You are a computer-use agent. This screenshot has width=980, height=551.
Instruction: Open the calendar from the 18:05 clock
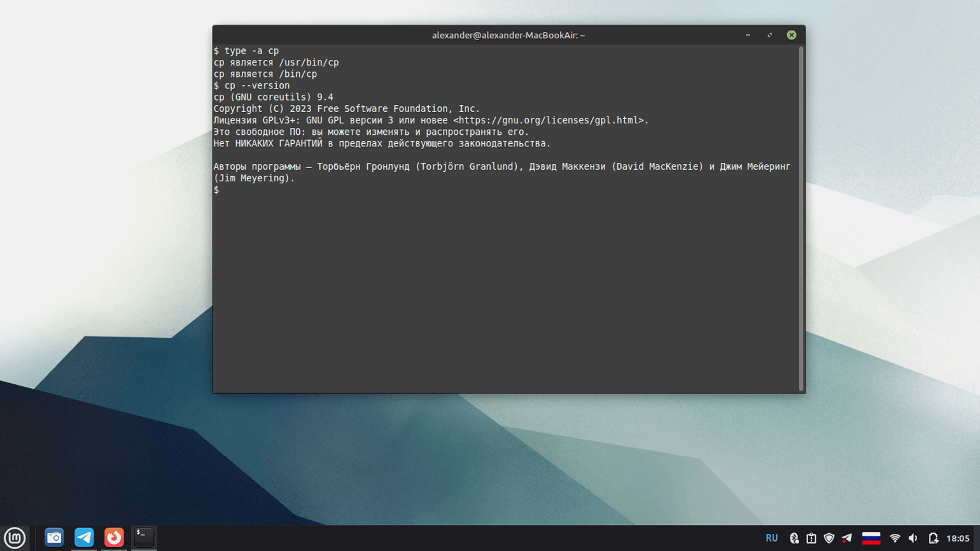click(958, 538)
